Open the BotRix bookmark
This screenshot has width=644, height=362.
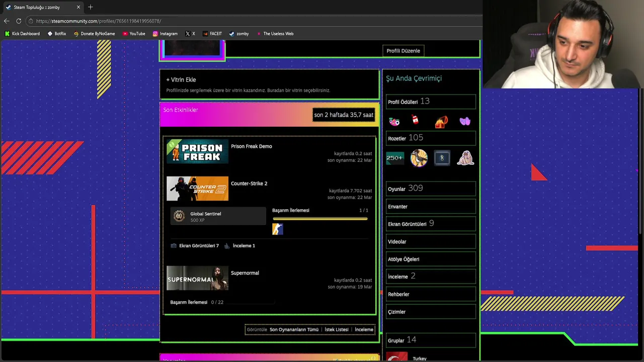(57, 34)
